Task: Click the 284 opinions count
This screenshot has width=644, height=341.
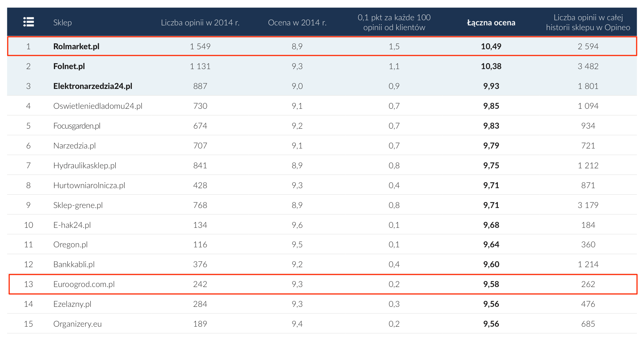Action: (x=200, y=304)
